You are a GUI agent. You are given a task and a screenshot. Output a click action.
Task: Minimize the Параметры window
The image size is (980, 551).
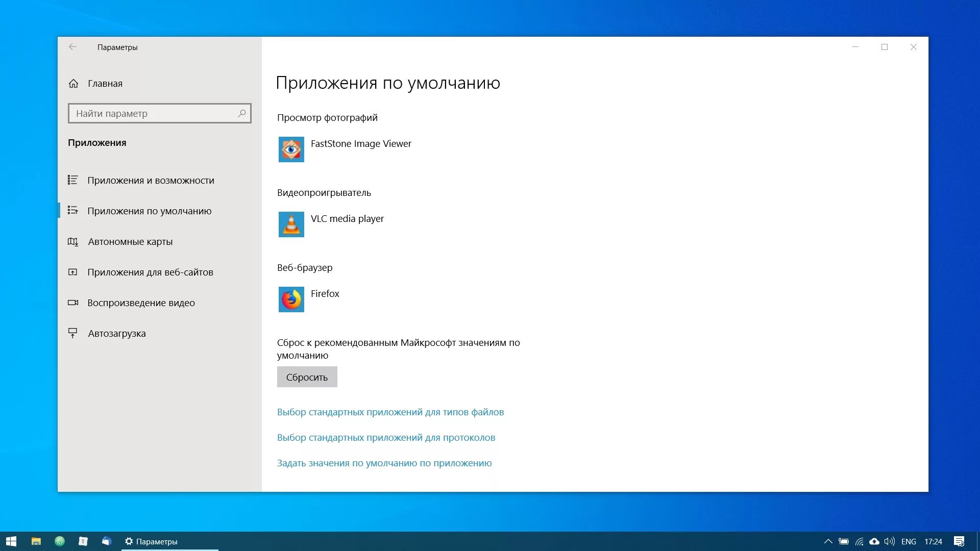[x=855, y=47]
